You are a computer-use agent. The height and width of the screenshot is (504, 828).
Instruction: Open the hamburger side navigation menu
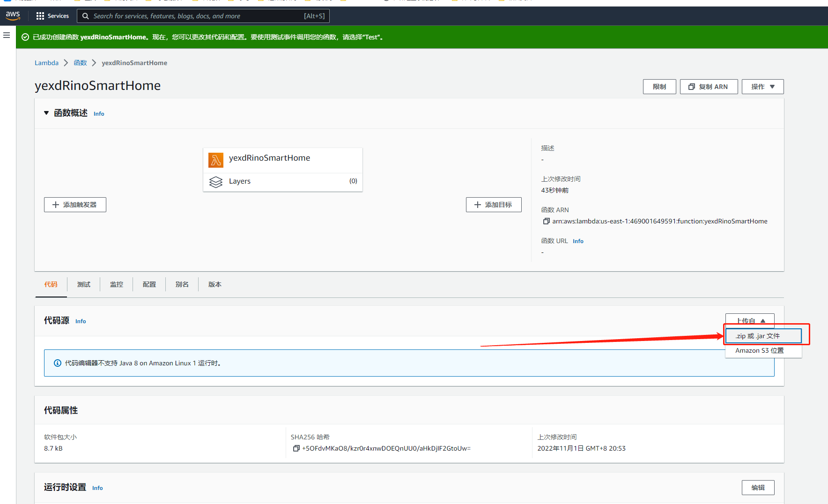(x=7, y=35)
